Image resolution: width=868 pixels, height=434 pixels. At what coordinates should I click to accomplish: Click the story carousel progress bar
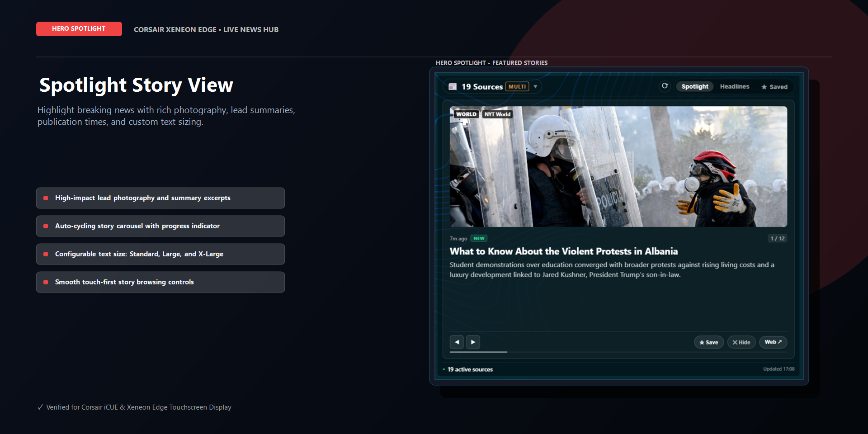(x=618, y=352)
